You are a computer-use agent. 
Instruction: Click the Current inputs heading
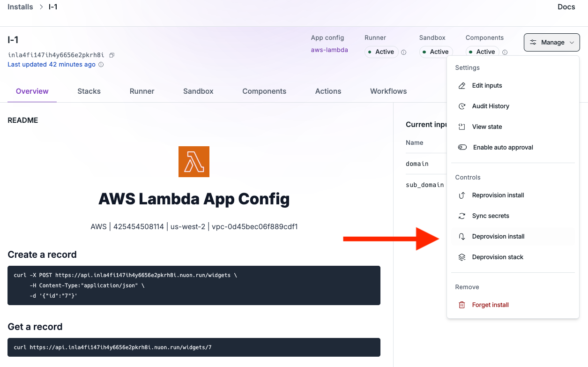pos(425,125)
